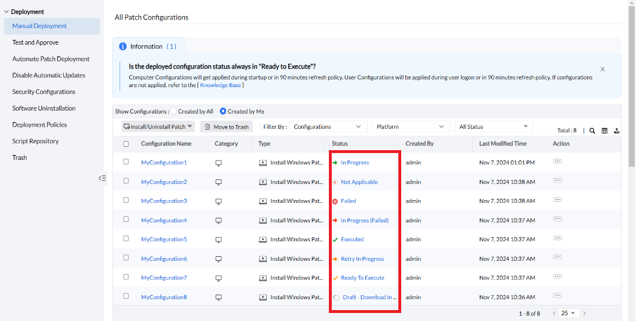Open action menu for MyConfiguration5
644x321 pixels.
[557, 238]
